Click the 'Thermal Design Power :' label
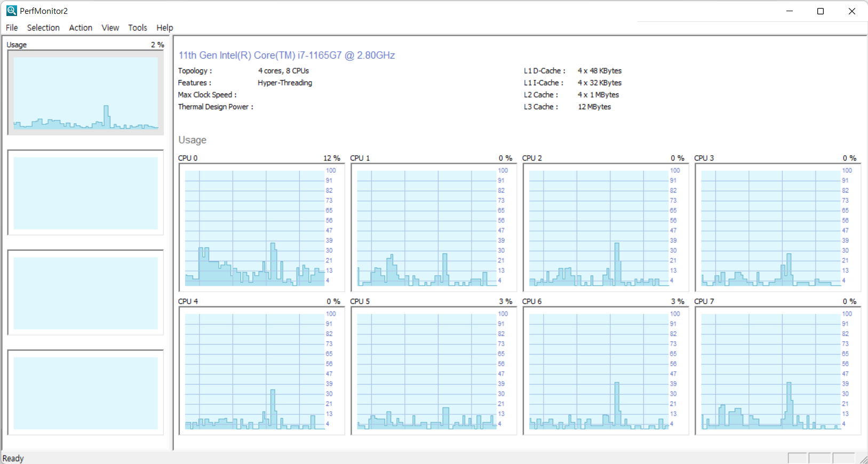Viewport: 868px width, 464px height. tap(216, 107)
